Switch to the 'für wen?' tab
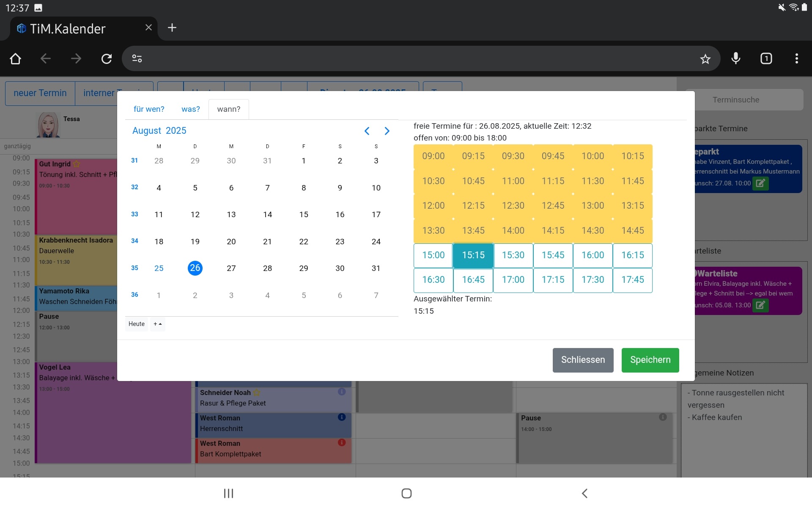812x508 pixels. point(149,109)
